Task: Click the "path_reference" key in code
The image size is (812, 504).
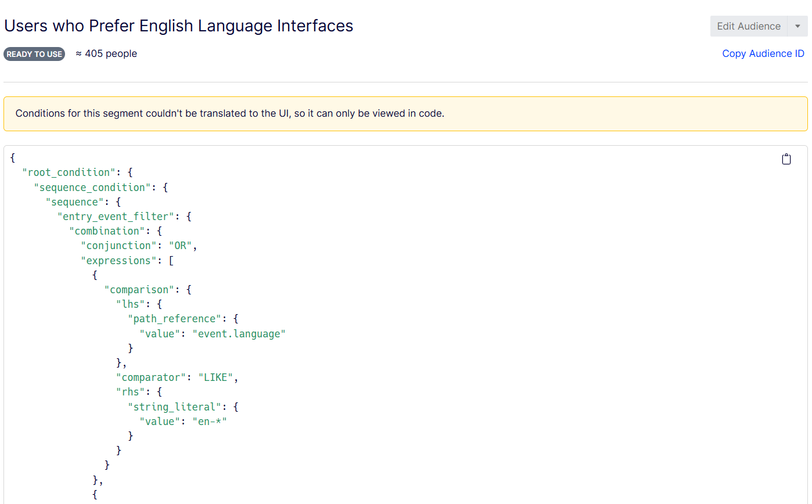Action: [x=174, y=319]
